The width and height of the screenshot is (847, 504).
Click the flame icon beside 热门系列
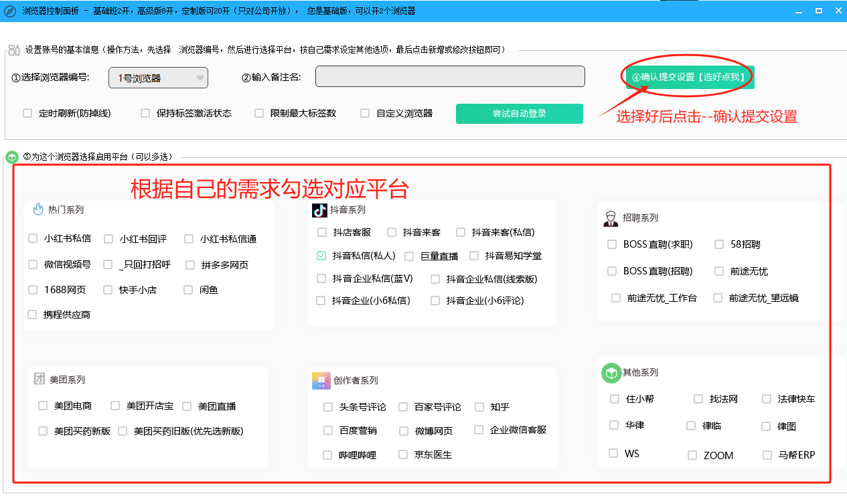click(38, 209)
